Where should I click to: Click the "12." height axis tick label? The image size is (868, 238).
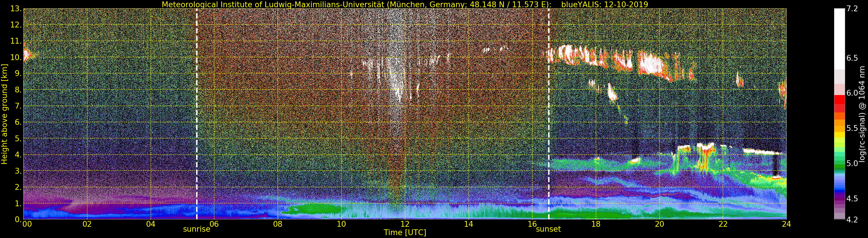point(16,25)
